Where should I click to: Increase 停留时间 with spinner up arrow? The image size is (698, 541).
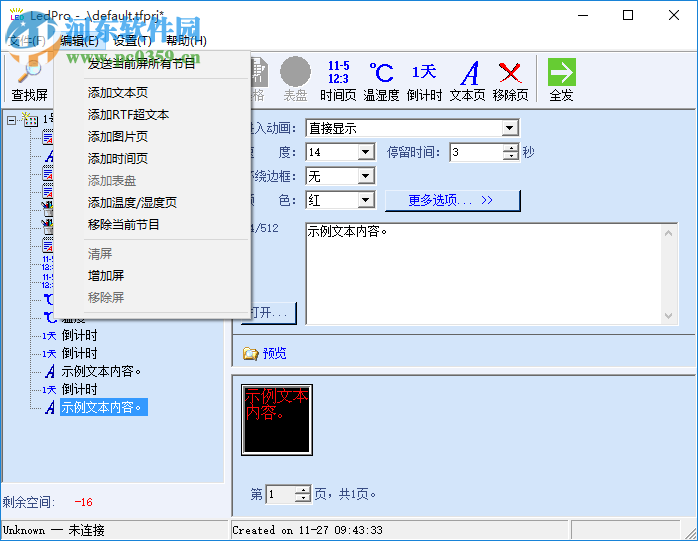pos(511,148)
